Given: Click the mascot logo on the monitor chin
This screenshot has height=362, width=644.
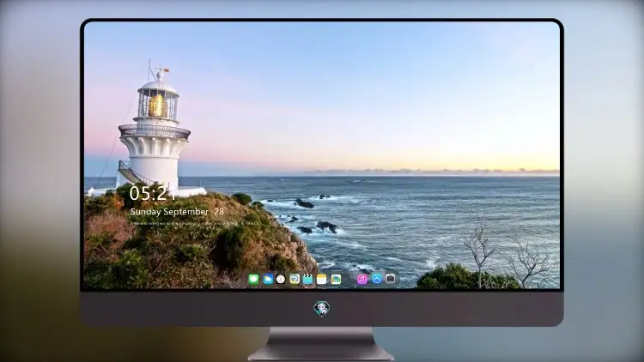Looking at the screenshot, I should 322,308.
